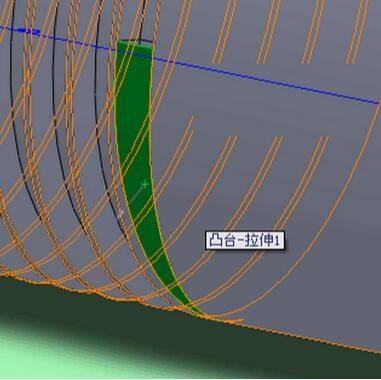Click the 凸台-拉伸1 tooltip label

(x=245, y=240)
